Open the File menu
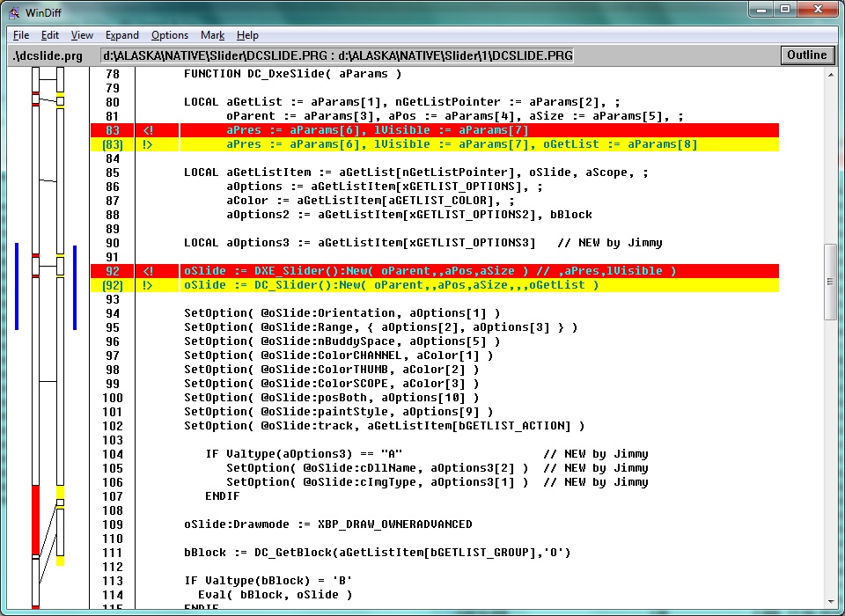 21,35
